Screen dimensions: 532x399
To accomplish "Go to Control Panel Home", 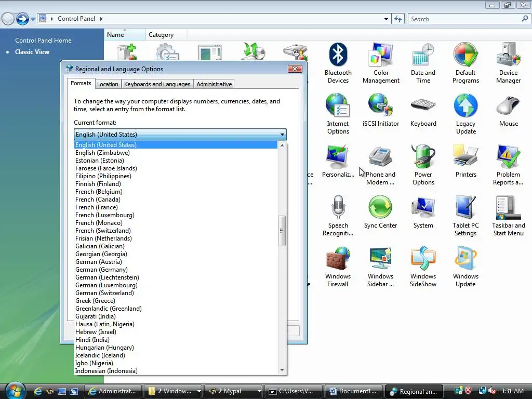I will (43, 41).
